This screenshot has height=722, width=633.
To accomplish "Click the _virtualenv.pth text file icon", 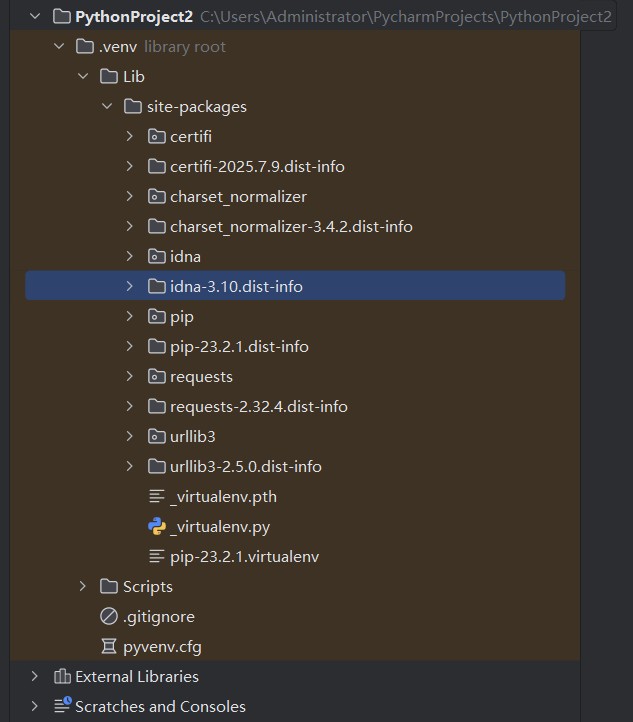I will (157, 496).
